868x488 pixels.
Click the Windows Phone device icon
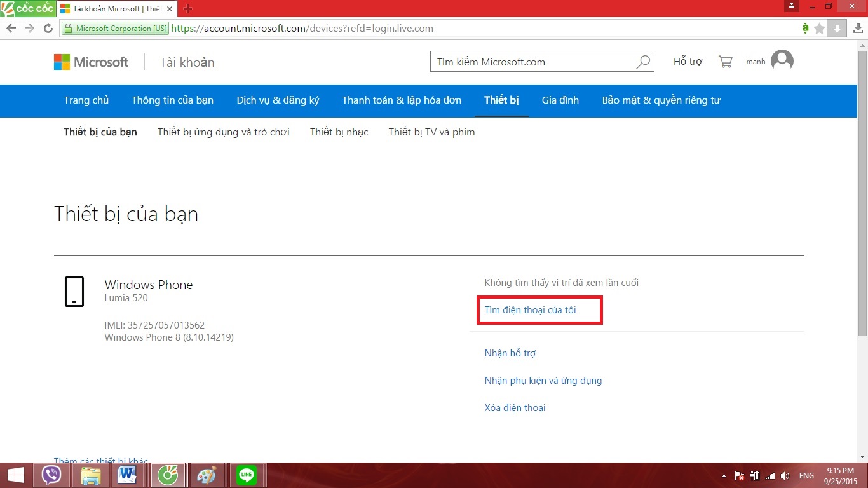(74, 292)
